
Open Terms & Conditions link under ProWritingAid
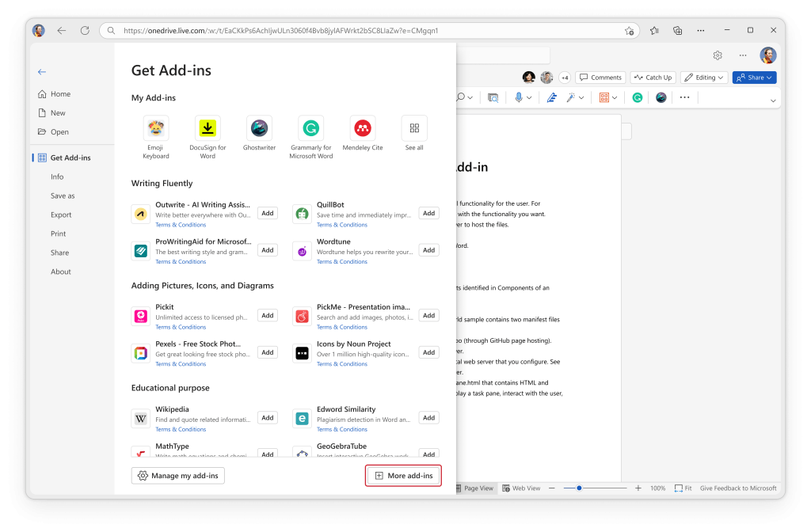[x=181, y=261]
